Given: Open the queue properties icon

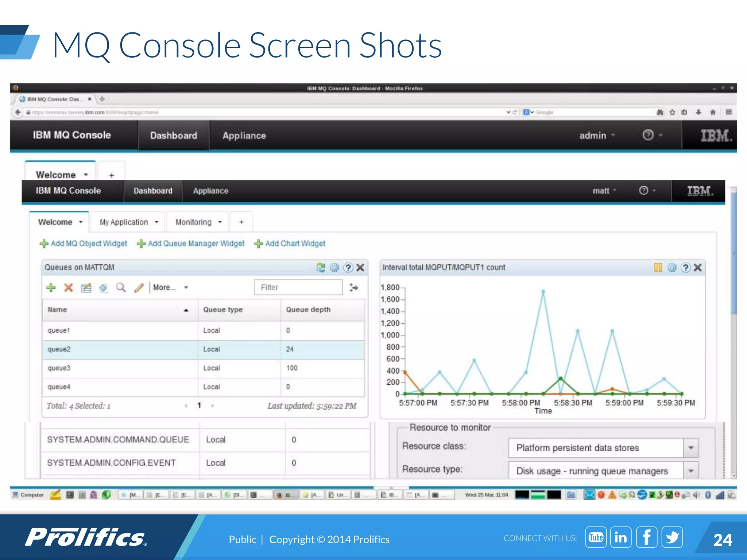Looking at the screenshot, I should (x=86, y=288).
